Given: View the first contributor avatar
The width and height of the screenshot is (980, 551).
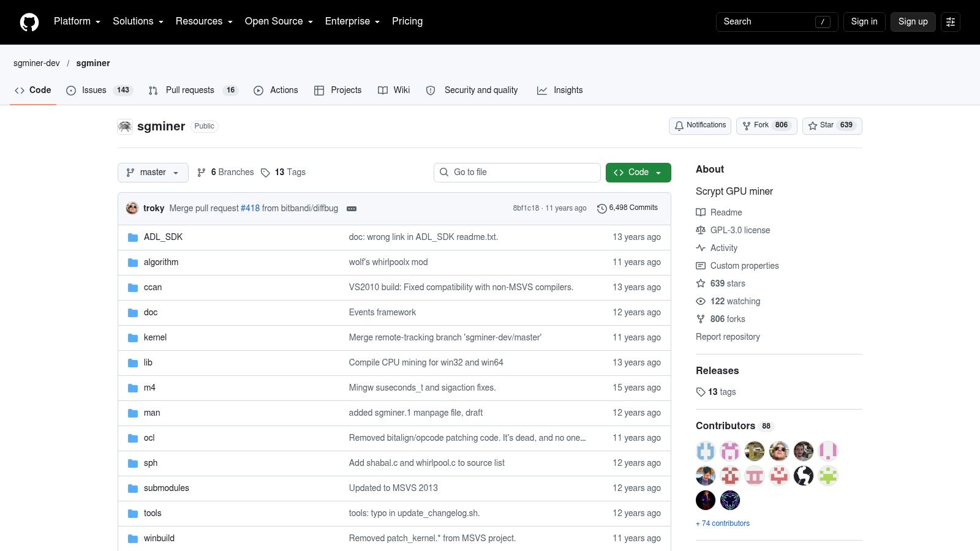Looking at the screenshot, I should [x=706, y=451].
